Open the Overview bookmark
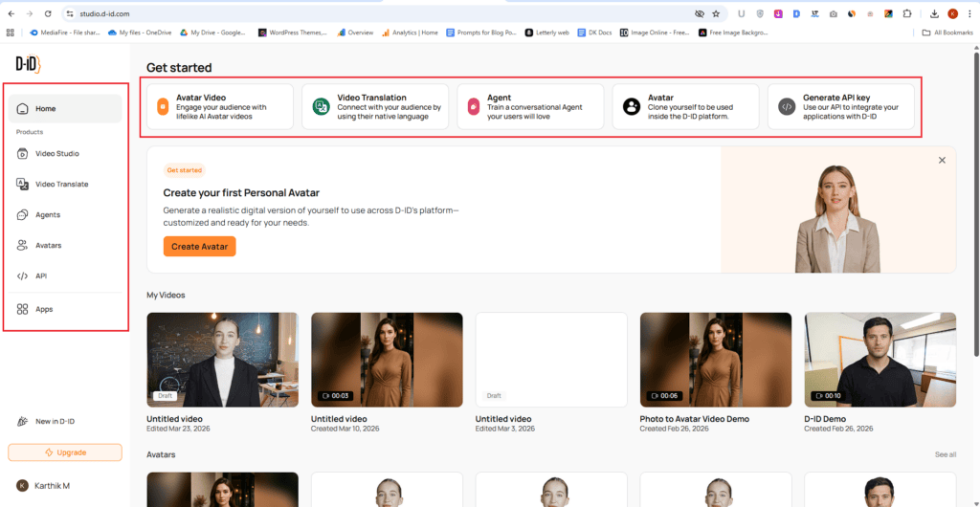The height and width of the screenshot is (507, 980). pos(355,33)
